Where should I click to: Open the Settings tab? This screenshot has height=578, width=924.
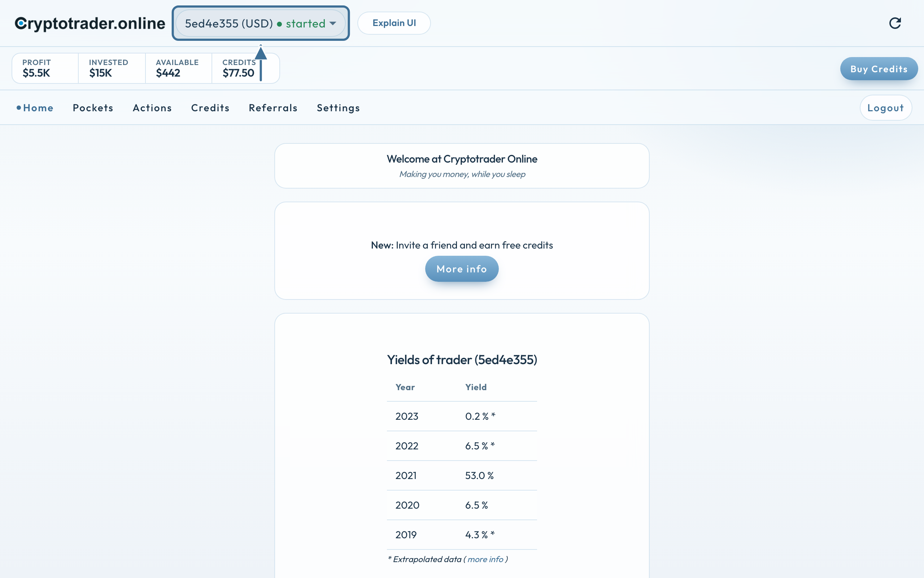coord(338,108)
